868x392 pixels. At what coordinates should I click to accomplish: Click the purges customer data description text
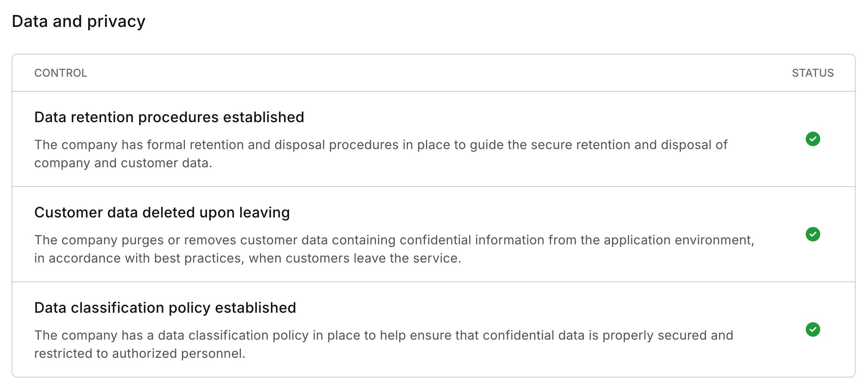(394, 249)
